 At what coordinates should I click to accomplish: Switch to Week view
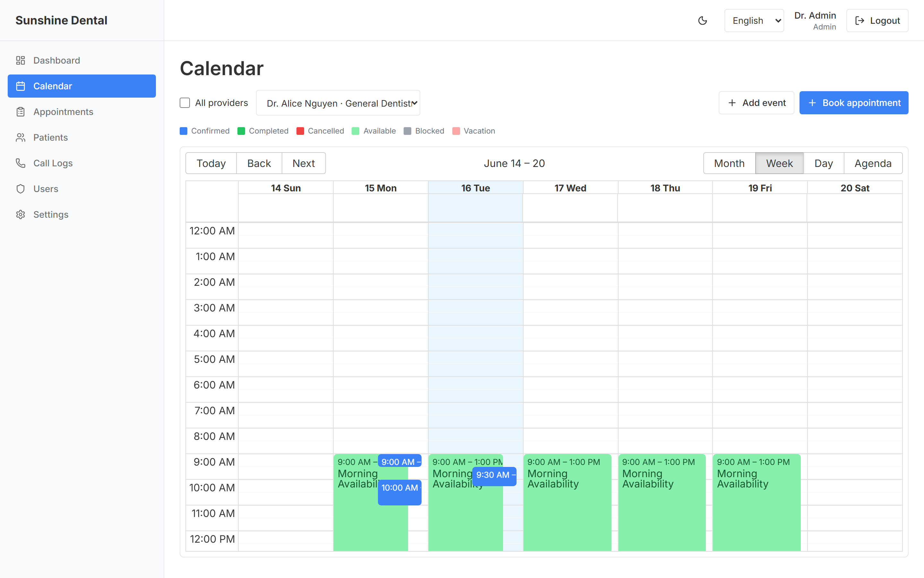tap(779, 163)
